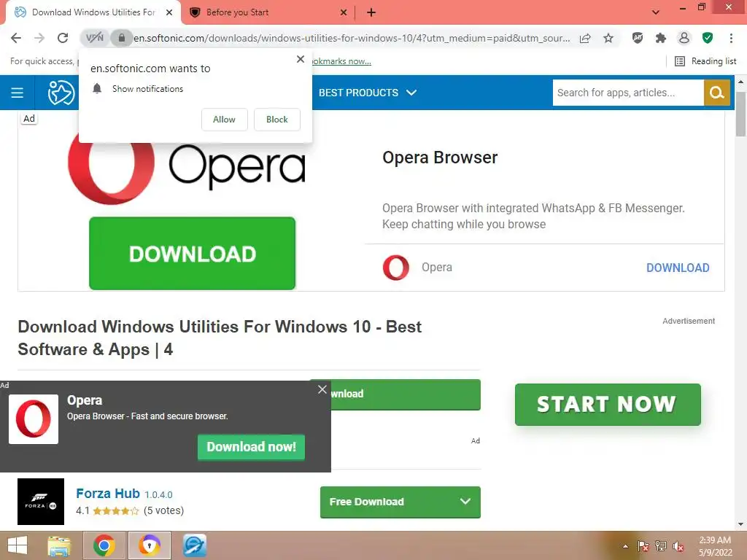The height and width of the screenshot is (560, 747).
Task: Open the browser three-dot menu
Action: 731,38
